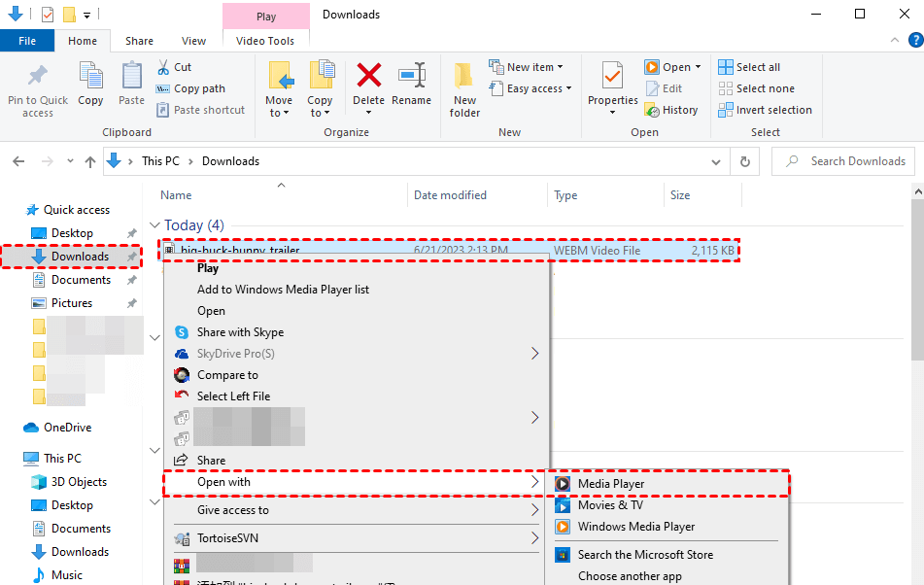Select Music under This PC
This screenshot has width=924, height=585.
(x=67, y=575)
